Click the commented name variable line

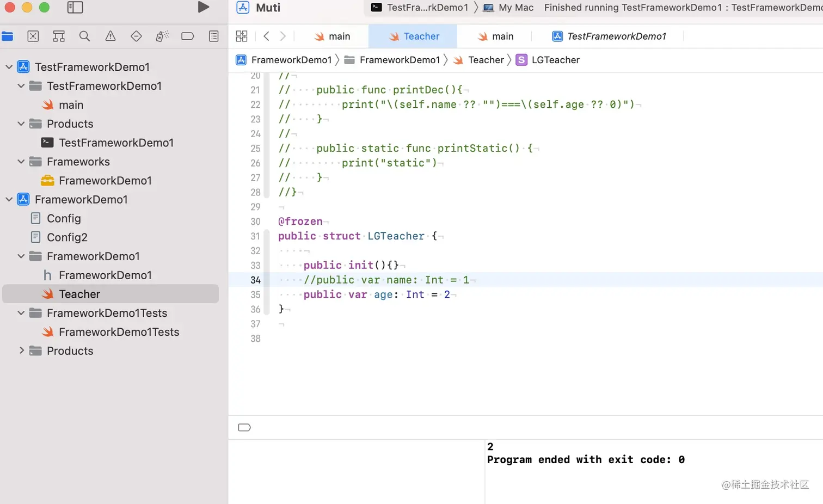coord(386,280)
